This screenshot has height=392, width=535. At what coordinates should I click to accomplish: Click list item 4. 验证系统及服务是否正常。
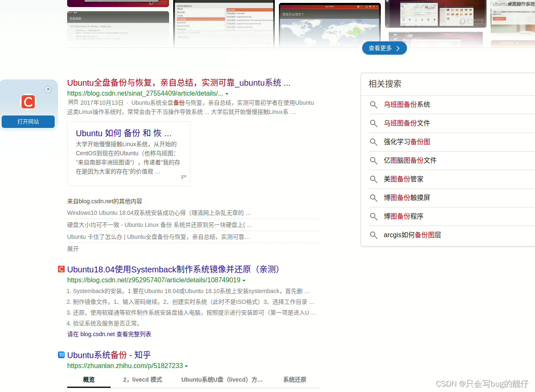pos(104,323)
